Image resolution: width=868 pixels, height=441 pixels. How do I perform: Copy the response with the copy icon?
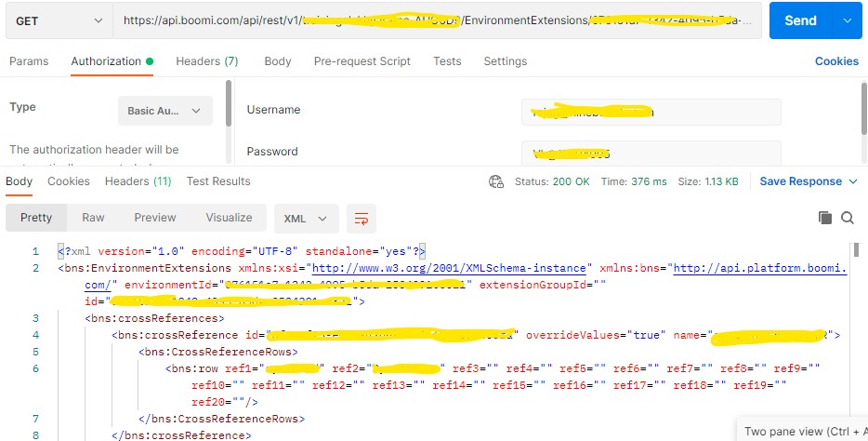(825, 218)
